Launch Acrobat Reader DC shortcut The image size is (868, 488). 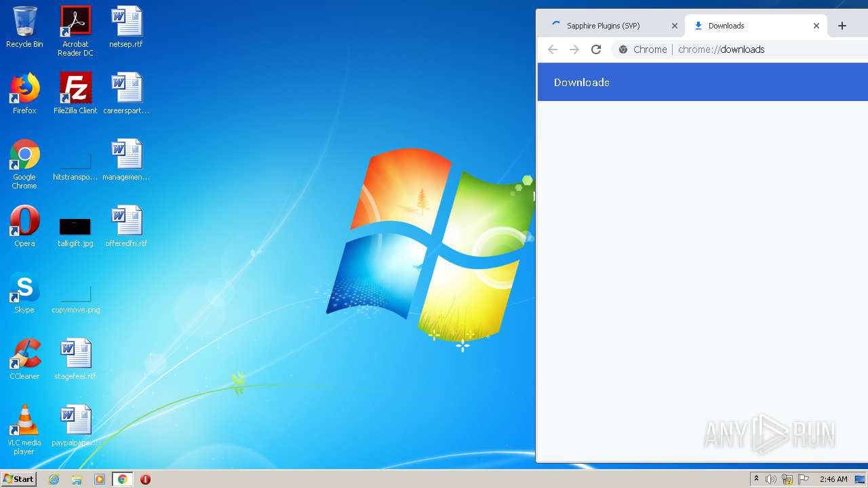pyautogui.click(x=75, y=31)
